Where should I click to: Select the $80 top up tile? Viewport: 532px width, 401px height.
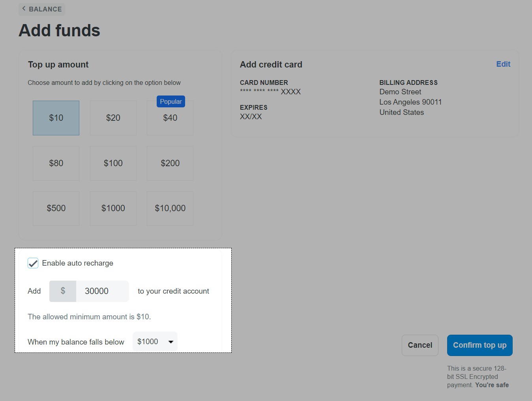[x=56, y=163]
